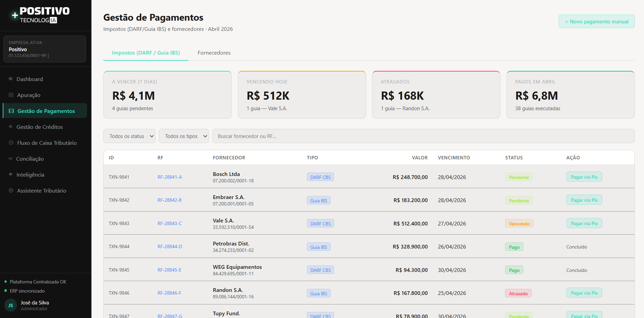The height and width of the screenshot is (318, 644).
Task: Click the Conciliação sidebar icon
Action: (x=11, y=158)
